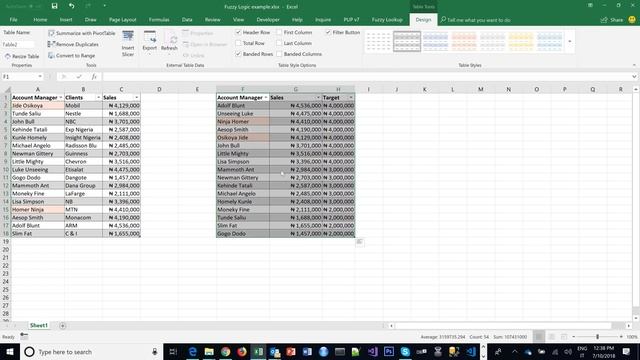
Task: Select the Sheet1 sheet tab
Action: [39, 326]
